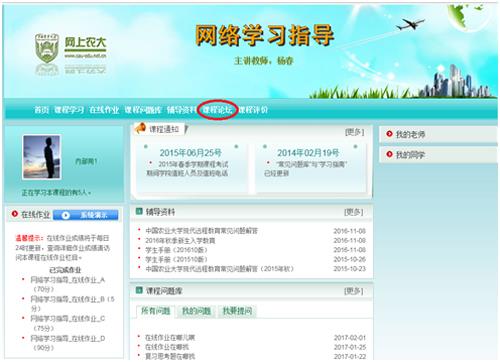Viewport: 500px width, 362px height.
Task: Click the blue 系统演示 play button
Action: [86, 215]
